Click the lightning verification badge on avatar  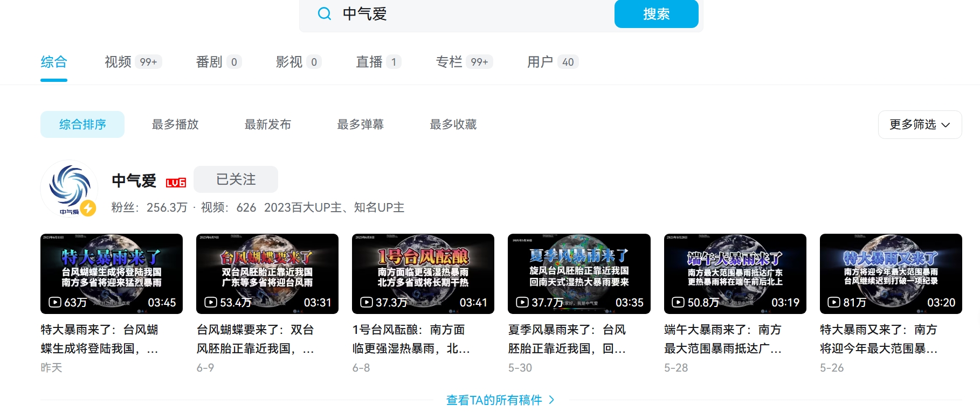tap(88, 208)
